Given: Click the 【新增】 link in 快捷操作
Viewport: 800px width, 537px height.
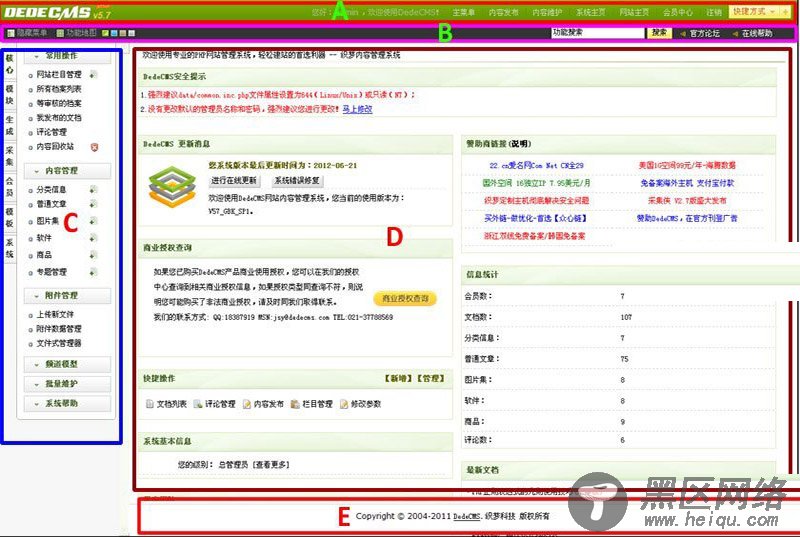Looking at the screenshot, I should pyautogui.click(x=399, y=378).
